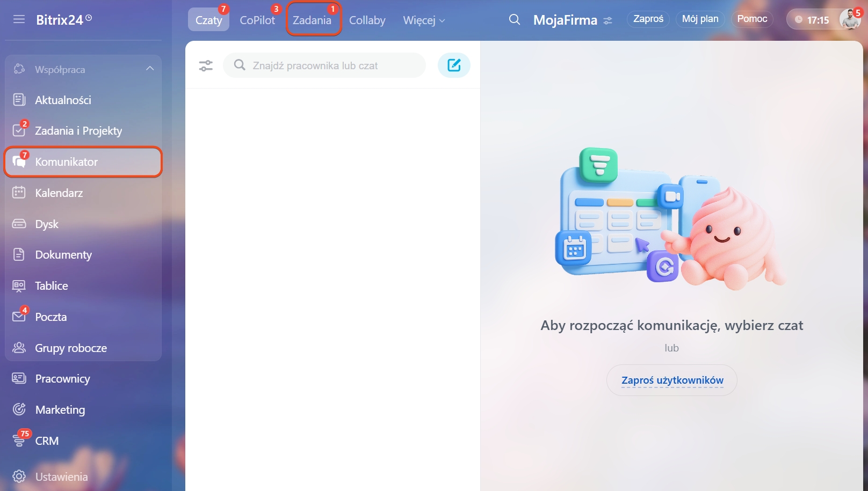Switch to the CoPilot tab

257,20
